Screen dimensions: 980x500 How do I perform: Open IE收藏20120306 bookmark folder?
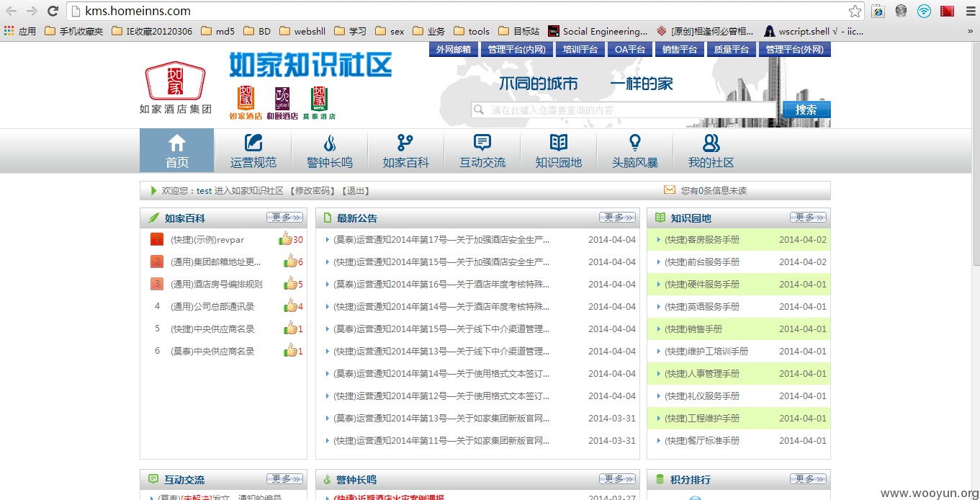coord(152,31)
